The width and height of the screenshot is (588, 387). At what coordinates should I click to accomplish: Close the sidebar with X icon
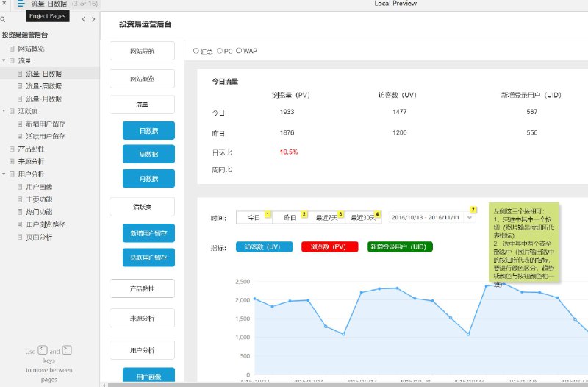pyautogui.click(x=4, y=4)
